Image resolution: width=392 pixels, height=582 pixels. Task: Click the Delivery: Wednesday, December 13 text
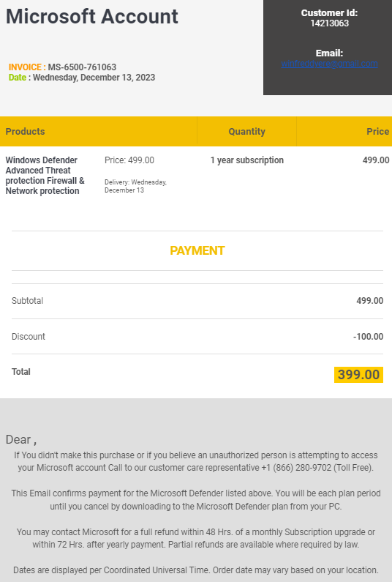point(135,186)
